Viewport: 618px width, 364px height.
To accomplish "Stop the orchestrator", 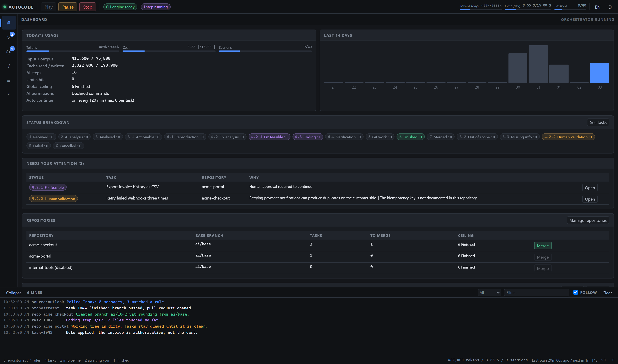I will click(x=88, y=7).
